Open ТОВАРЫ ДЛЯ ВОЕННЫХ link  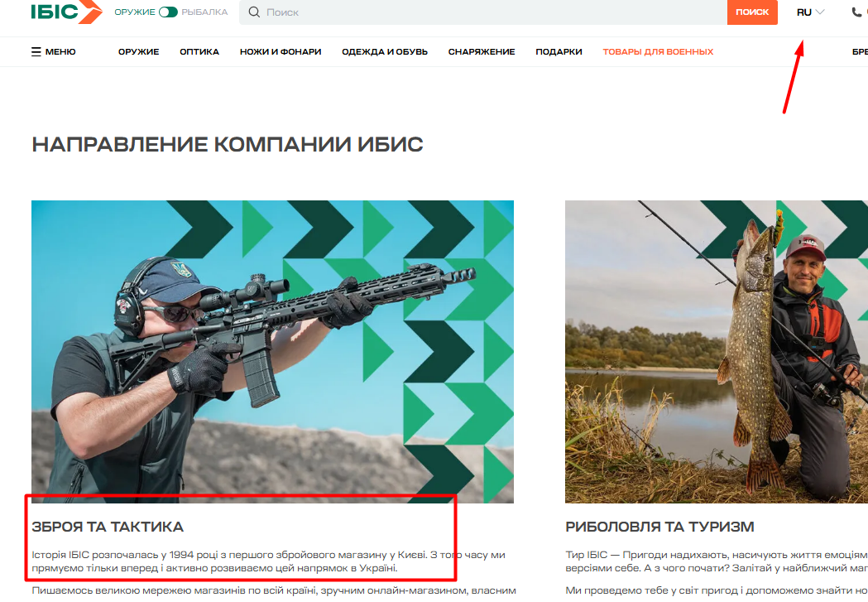pyautogui.click(x=658, y=52)
